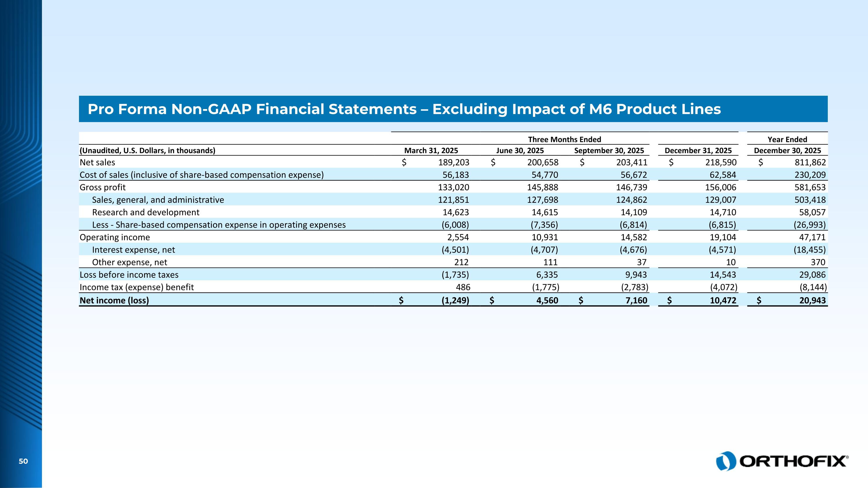
Task: Click the Net income (loss) row label
Action: 114,300
